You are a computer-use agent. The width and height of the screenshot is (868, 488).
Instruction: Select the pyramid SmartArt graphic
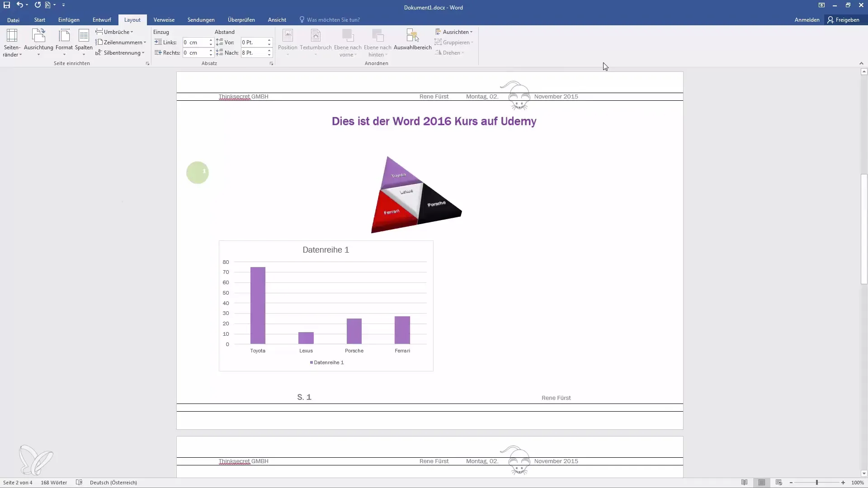tap(416, 195)
